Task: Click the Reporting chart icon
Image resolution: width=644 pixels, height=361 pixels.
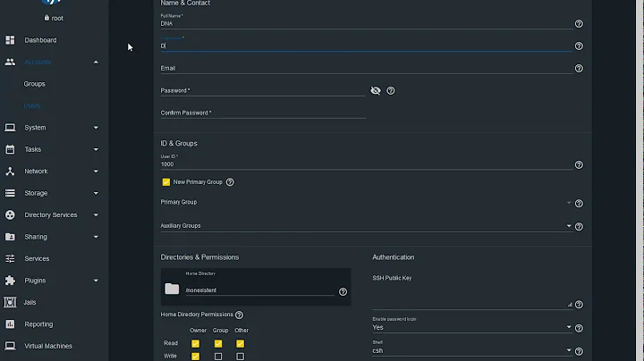Action: point(10,324)
